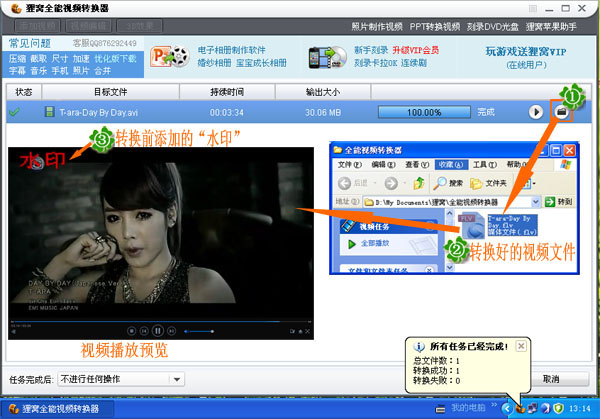Click the info icon in the completion balloon
600x419 pixels.
[x=419, y=347]
